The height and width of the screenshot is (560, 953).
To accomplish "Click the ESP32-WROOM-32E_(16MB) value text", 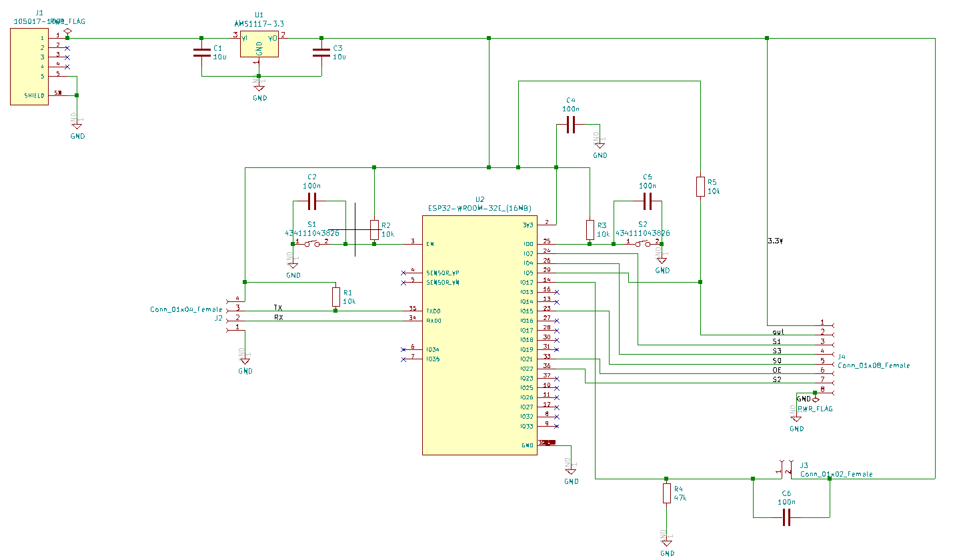I will tap(480, 208).
